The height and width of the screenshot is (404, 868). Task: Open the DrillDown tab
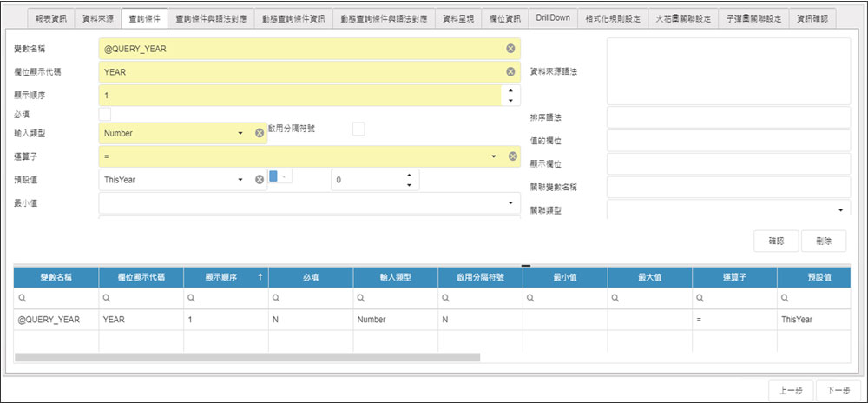click(x=551, y=17)
